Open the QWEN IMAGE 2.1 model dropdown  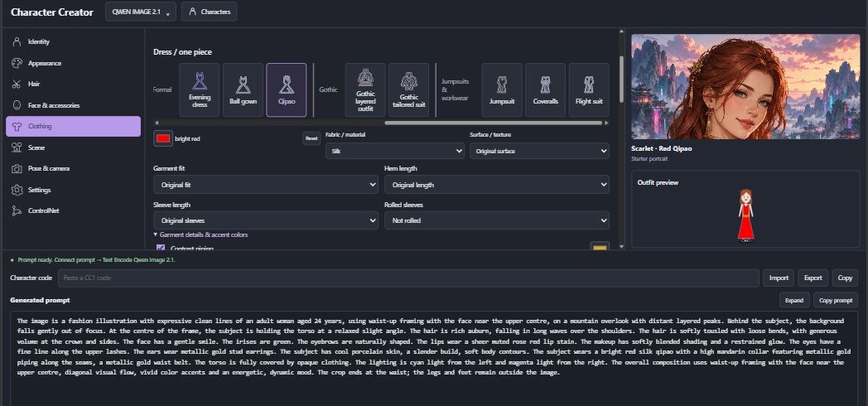tap(141, 12)
